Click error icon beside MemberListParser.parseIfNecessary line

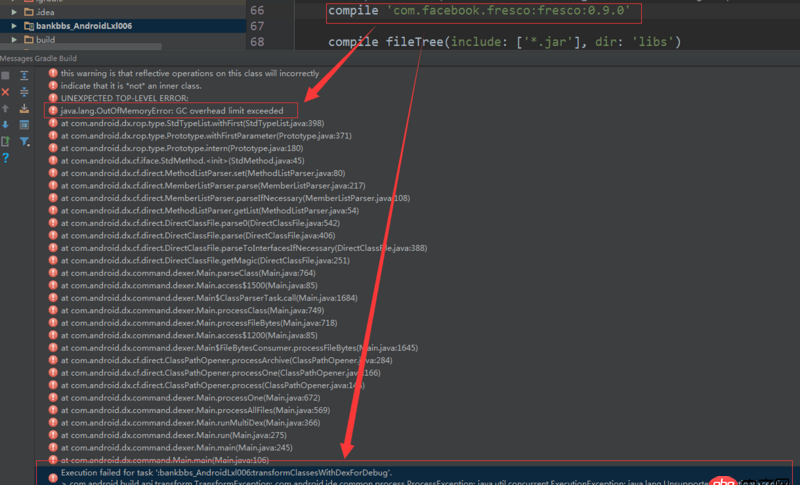(53, 198)
